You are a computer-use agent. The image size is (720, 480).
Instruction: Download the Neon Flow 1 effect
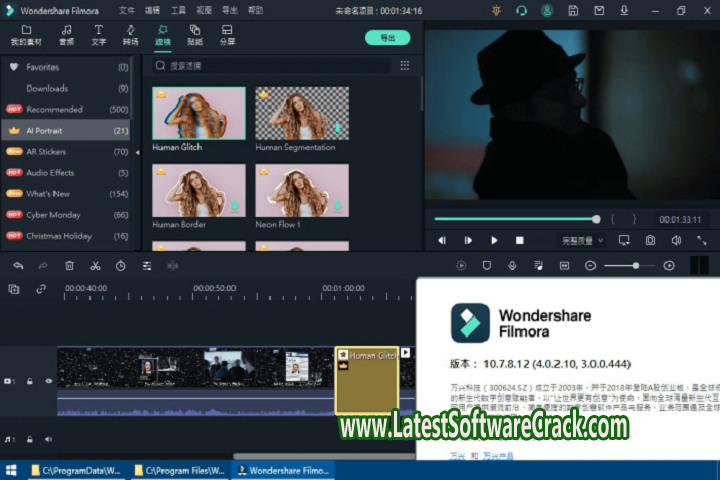tap(338, 206)
